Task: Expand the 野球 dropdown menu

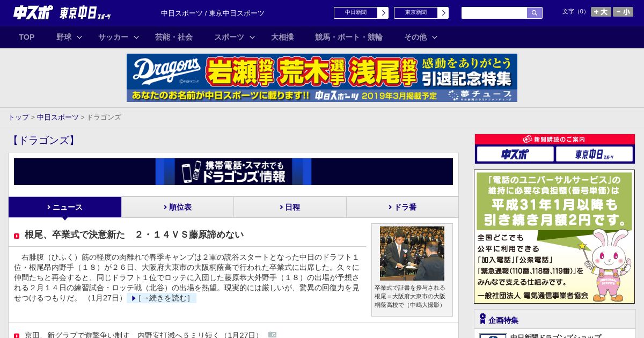Action: pos(69,37)
